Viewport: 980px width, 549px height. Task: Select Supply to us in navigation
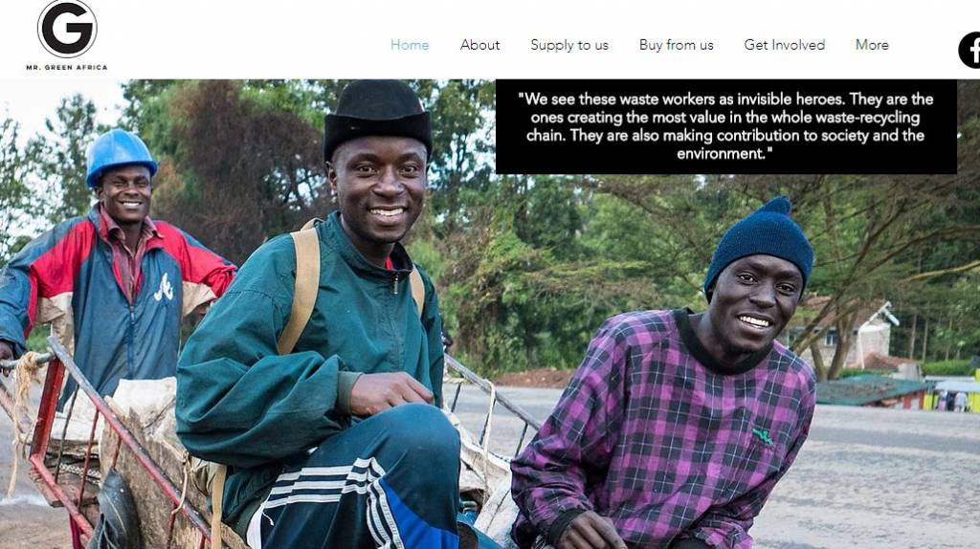569,45
